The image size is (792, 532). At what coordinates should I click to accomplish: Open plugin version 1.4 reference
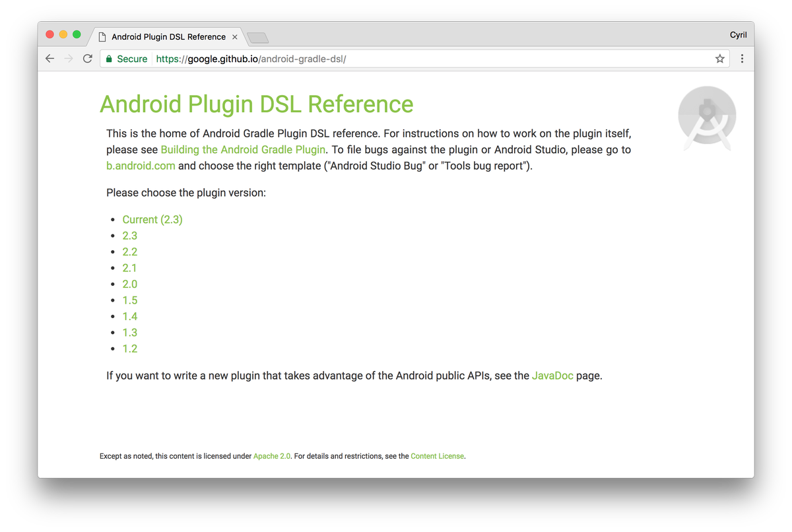click(x=130, y=316)
